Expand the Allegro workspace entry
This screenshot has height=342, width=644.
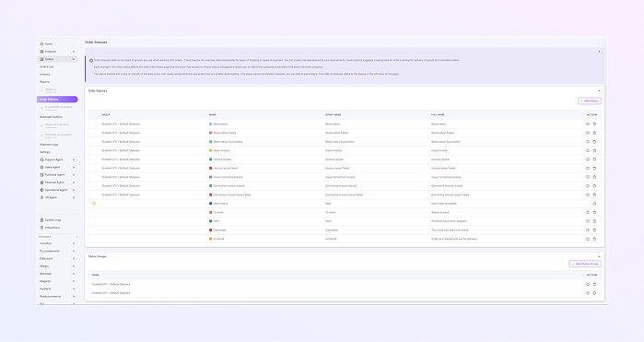tap(74, 266)
